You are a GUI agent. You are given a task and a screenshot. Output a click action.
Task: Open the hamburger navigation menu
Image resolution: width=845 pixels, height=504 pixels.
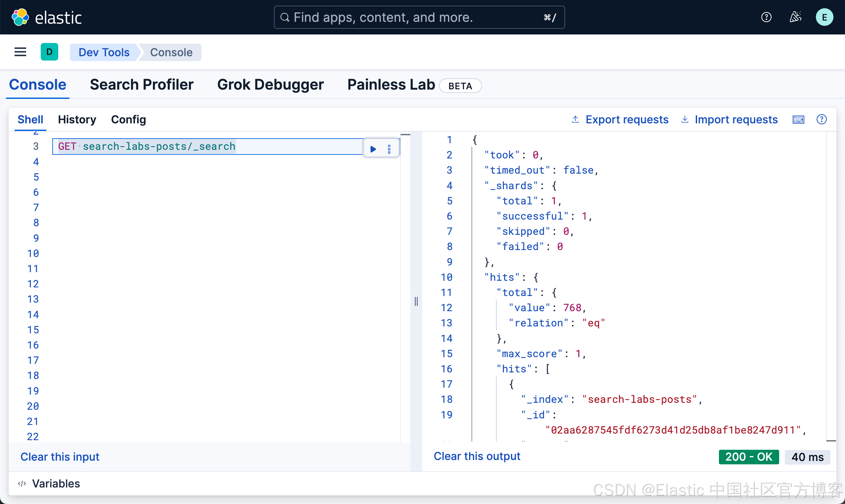[x=21, y=52]
